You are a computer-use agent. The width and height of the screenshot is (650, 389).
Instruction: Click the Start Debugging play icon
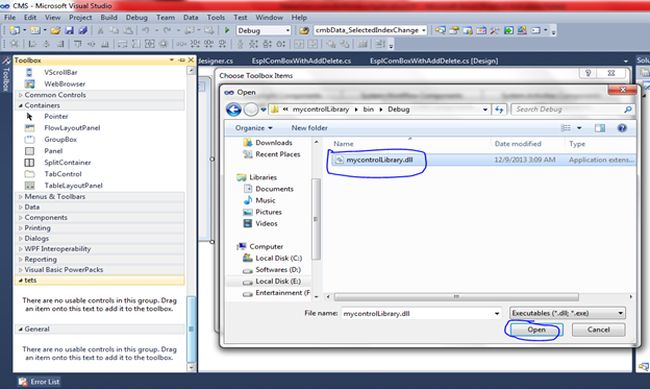227,30
